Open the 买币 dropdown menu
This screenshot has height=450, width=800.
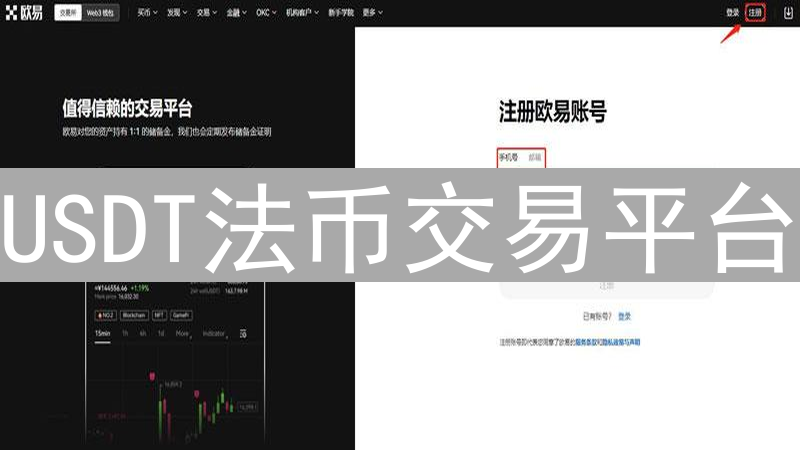coord(147,13)
